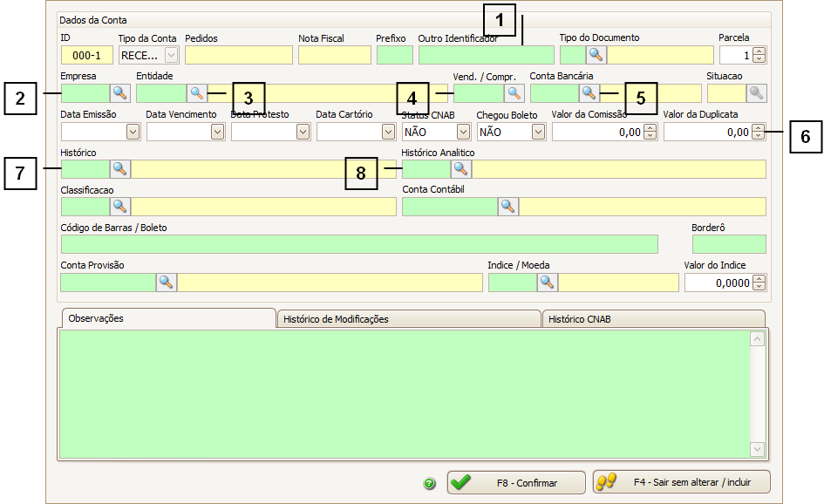Click the Código de Barras / Boleto field

359,244
